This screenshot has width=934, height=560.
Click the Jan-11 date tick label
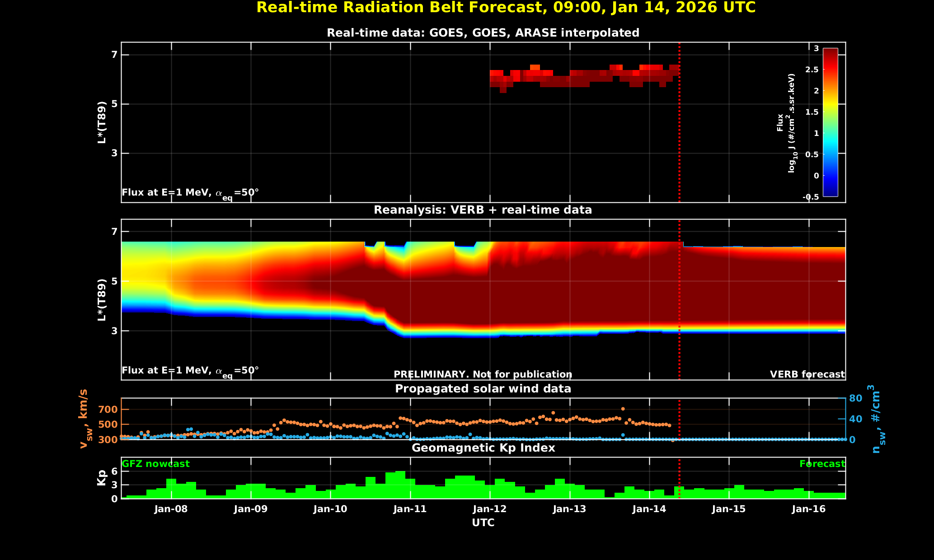pyautogui.click(x=410, y=509)
